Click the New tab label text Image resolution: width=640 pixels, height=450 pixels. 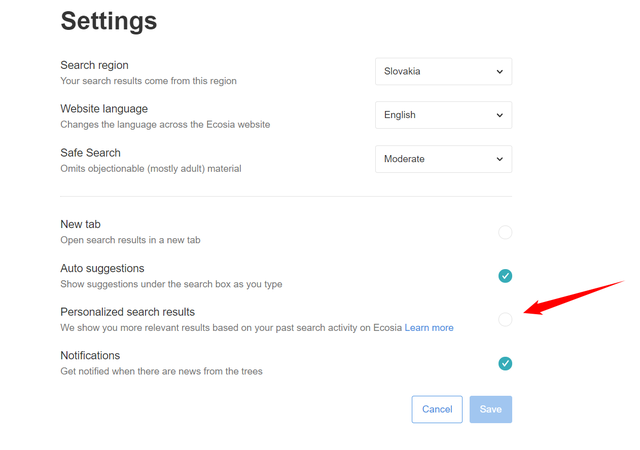coord(80,224)
